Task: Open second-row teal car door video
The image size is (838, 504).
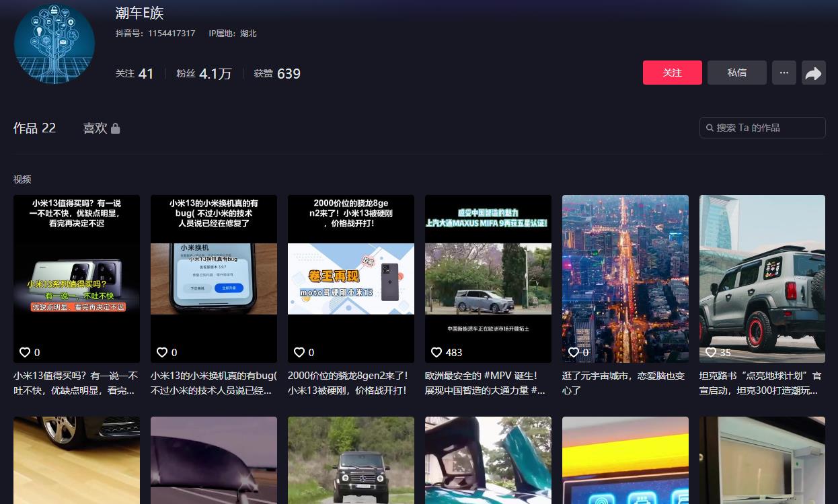Action: [x=488, y=460]
